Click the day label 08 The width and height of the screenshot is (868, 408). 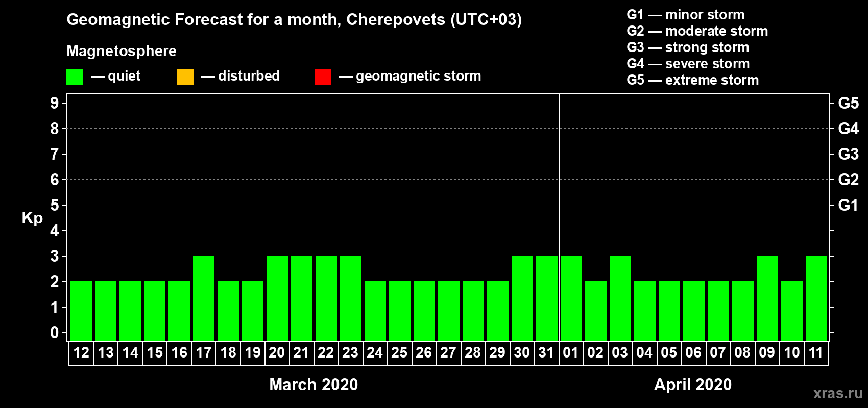pyautogui.click(x=743, y=352)
